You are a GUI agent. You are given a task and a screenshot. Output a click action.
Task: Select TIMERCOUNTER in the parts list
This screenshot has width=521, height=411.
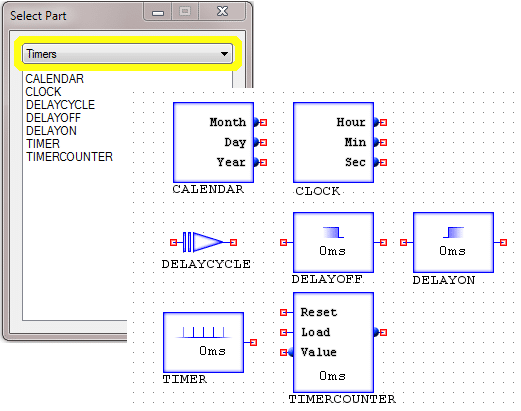coord(69,157)
